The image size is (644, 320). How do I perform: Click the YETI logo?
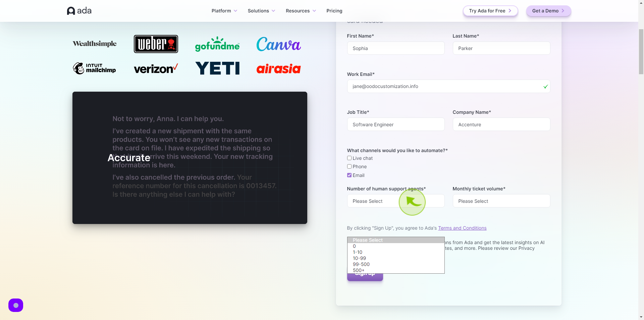click(x=217, y=68)
